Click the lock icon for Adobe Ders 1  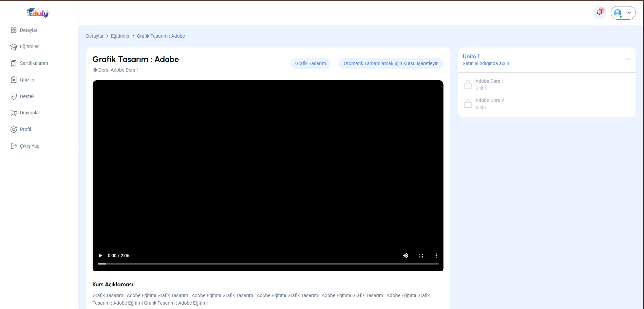click(468, 84)
